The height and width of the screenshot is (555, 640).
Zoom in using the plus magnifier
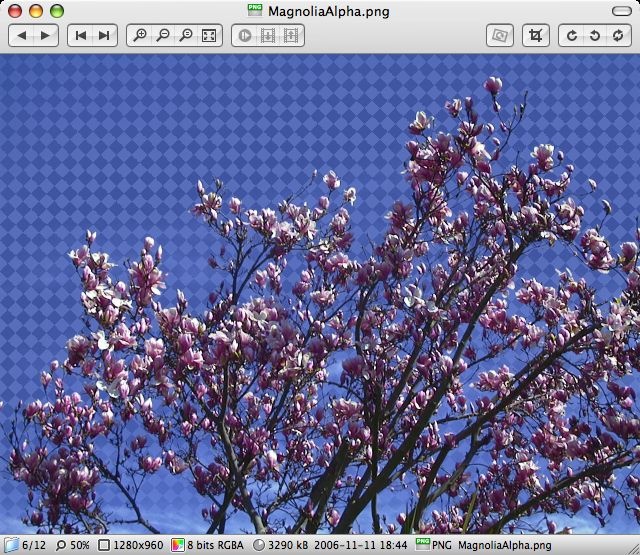(140, 36)
